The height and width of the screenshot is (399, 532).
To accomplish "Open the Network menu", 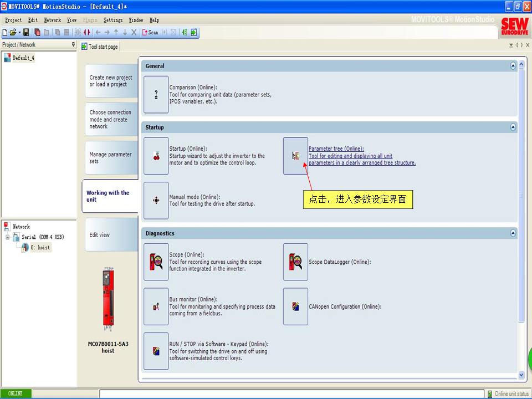I will (x=52, y=20).
